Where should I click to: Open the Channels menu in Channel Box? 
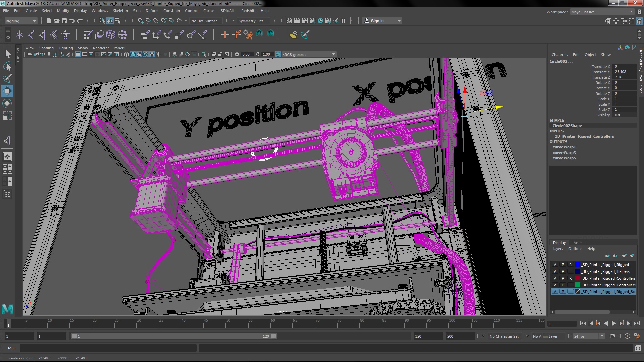(559, 55)
